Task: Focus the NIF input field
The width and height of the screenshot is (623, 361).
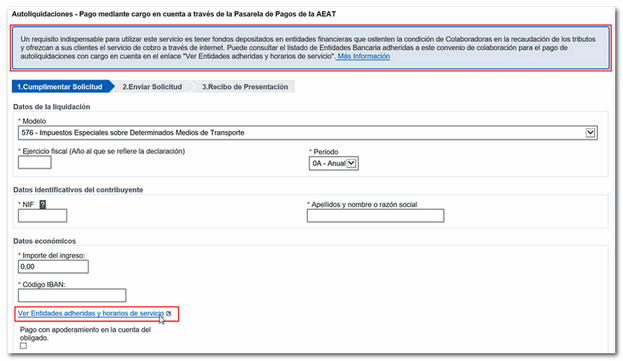Action: click(x=43, y=216)
